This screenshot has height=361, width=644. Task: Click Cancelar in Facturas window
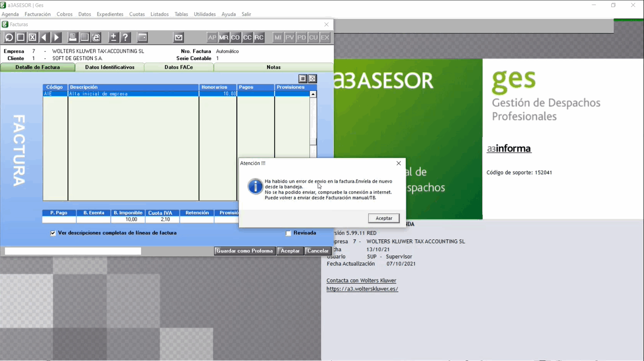point(318,251)
